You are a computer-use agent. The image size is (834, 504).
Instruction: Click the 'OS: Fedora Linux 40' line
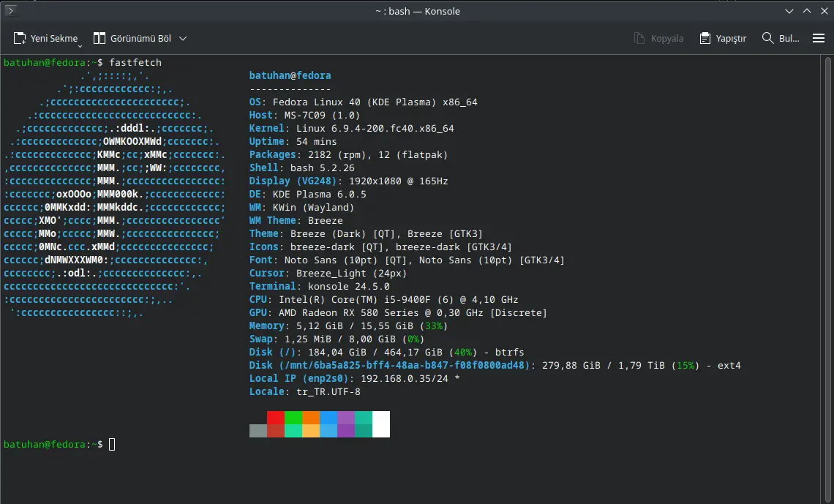click(364, 102)
